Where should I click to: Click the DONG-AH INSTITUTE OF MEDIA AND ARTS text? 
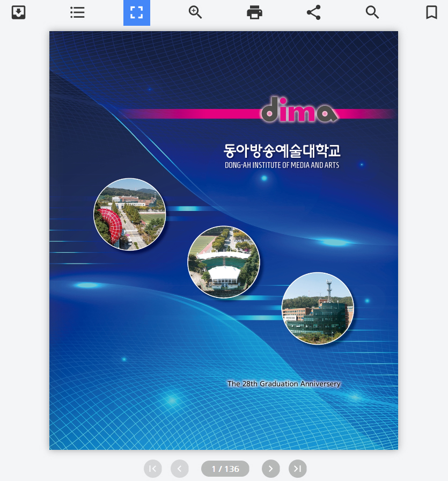[282, 165]
